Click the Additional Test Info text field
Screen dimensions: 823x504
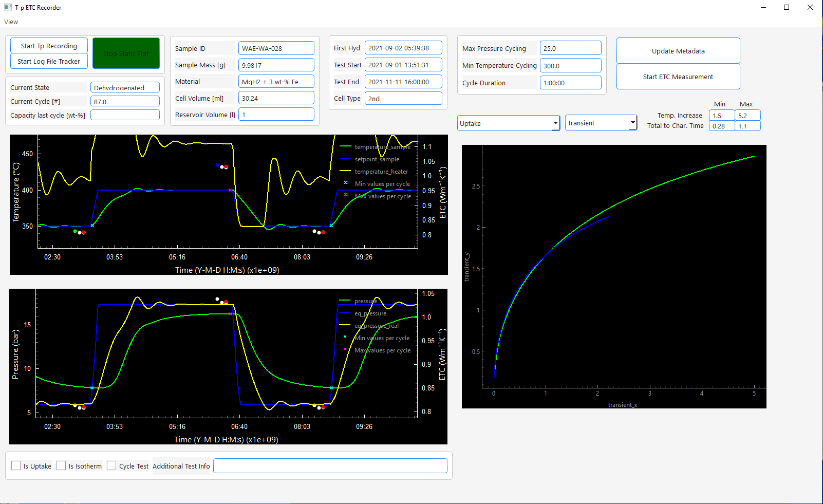click(330, 465)
